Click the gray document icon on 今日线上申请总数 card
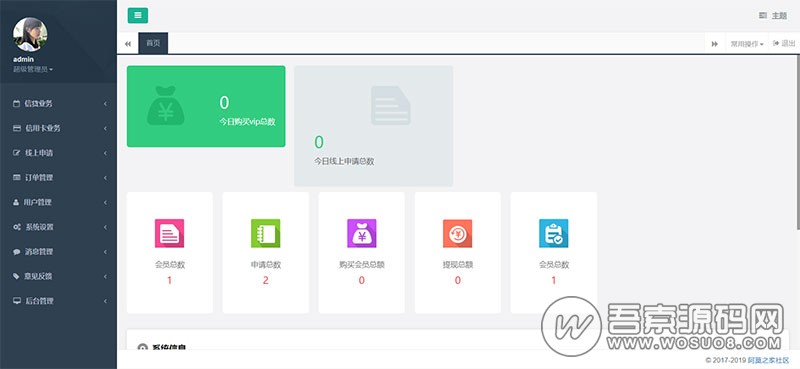This screenshot has width=800, height=369. coord(391,106)
